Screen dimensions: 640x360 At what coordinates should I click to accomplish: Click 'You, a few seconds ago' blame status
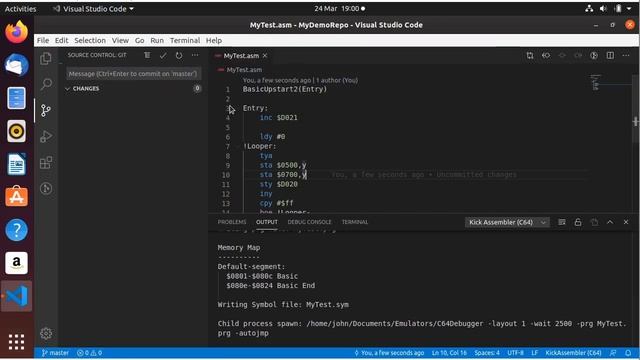point(389,353)
